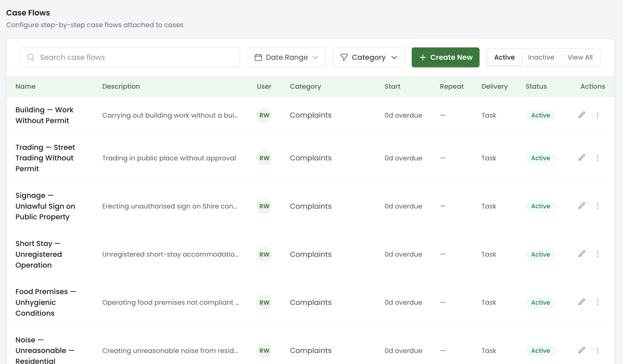Focus the Search case flows field
The height and width of the screenshot is (364, 623).
coord(130,57)
